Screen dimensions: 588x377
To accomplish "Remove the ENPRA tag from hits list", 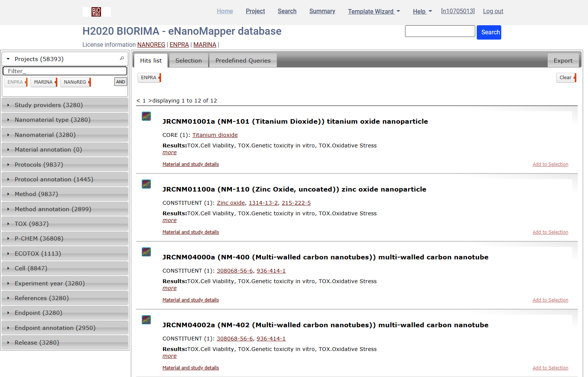I will [x=160, y=78].
